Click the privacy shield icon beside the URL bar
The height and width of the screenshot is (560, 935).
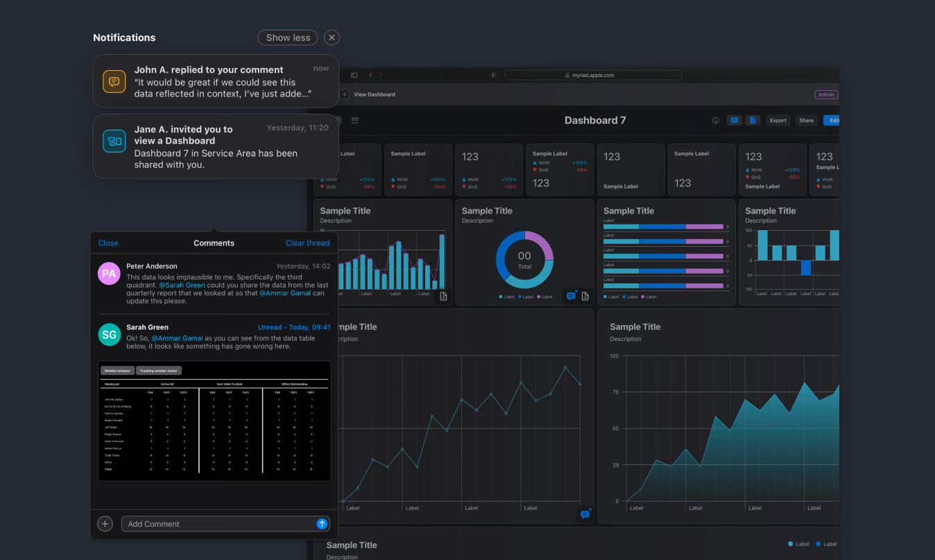494,75
